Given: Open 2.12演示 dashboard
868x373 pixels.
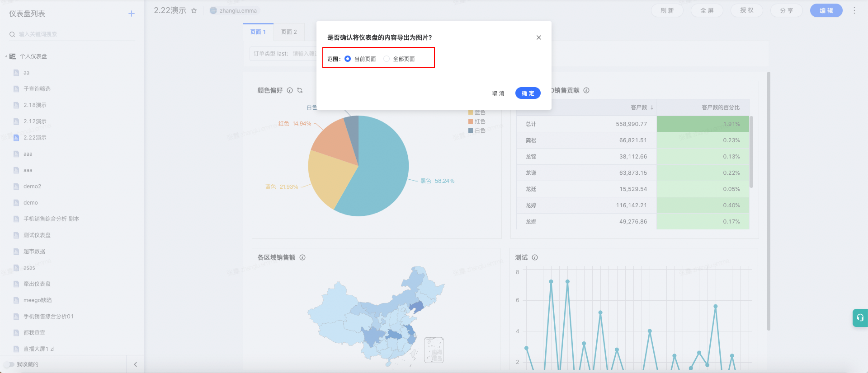Looking at the screenshot, I should coord(35,121).
